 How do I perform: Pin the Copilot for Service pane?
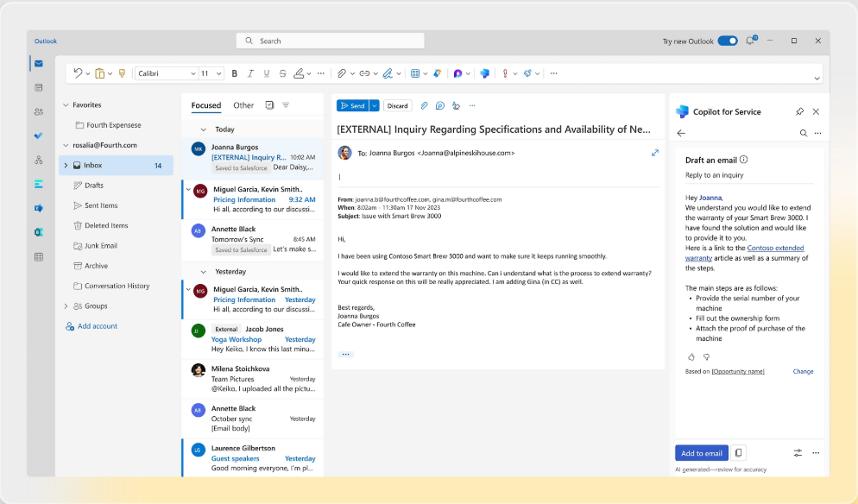coord(799,111)
